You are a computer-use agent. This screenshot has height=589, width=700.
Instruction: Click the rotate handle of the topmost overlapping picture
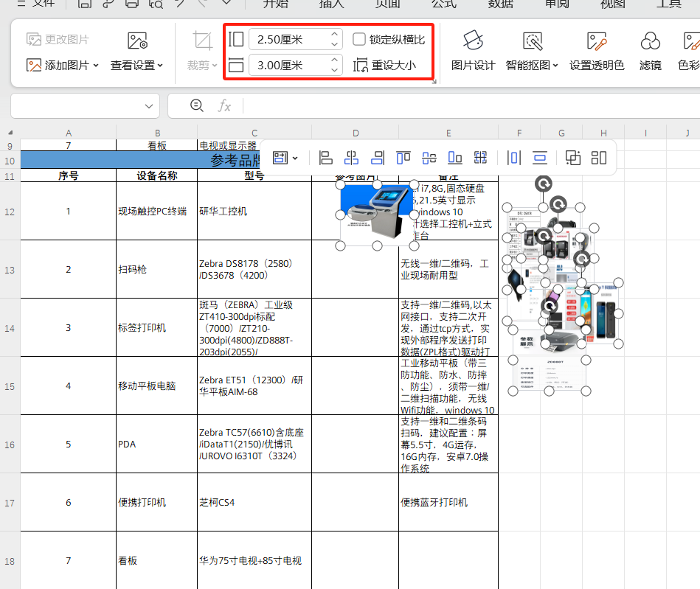point(544,184)
